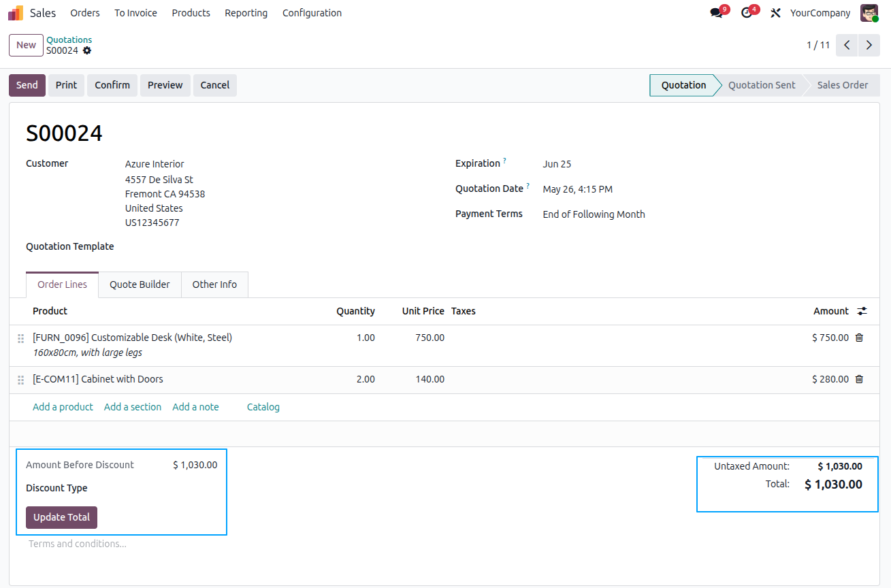Click the gear icon next to S00024
Screen dimensions: 891x588
pos(87,51)
